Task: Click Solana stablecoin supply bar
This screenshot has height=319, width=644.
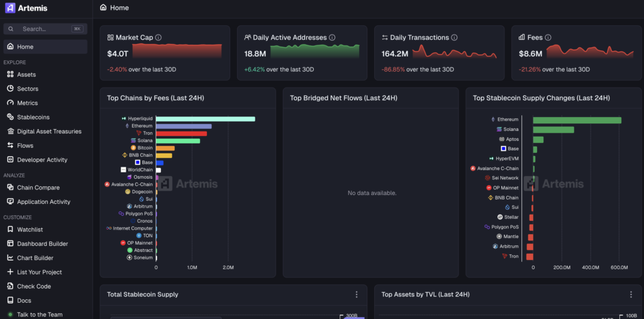Action: tap(553, 130)
